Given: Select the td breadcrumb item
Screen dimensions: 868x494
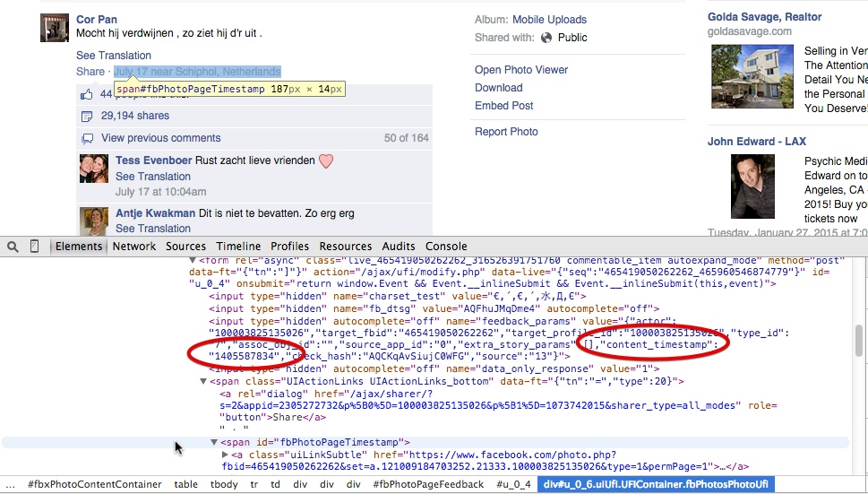Looking at the screenshot, I should point(276,484).
